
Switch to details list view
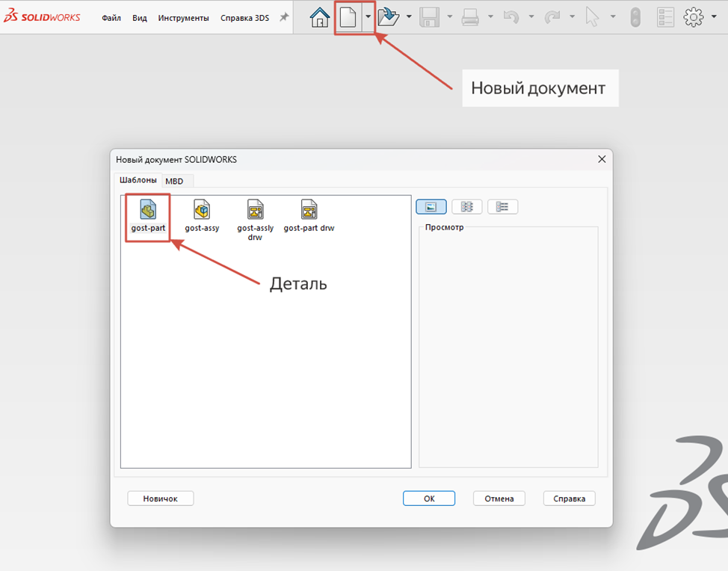click(503, 206)
